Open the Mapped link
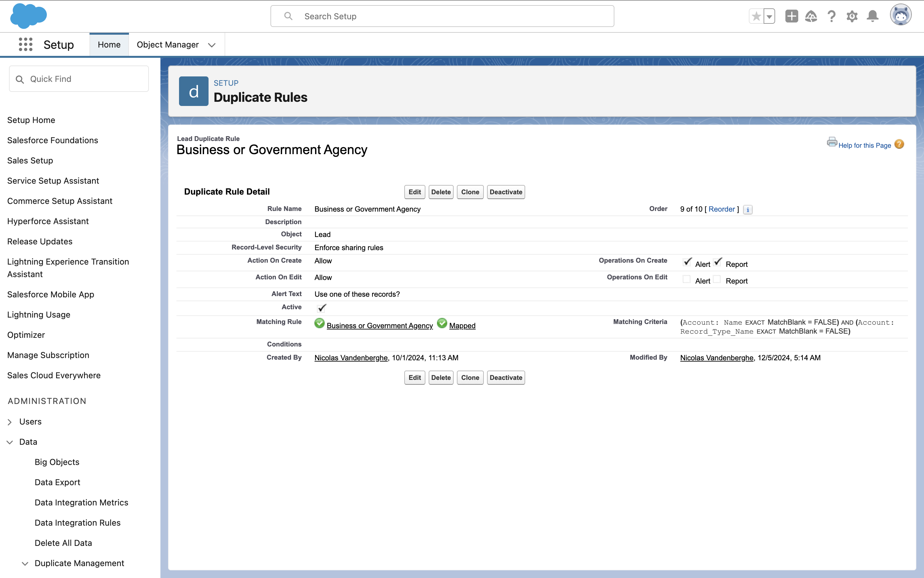924x578 pixels. tap(462, 326)
